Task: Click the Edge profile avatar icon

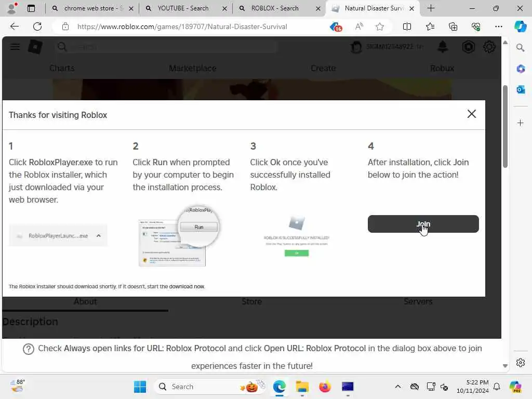Action: click(11, 8)
